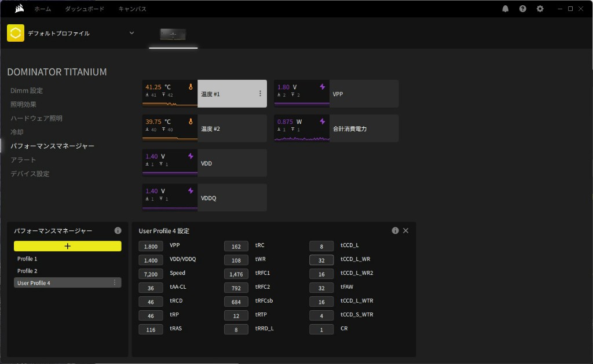The image size is (593, 364).
Task: Switch to the ダッシュボード tab
Action: click(85, 9)
